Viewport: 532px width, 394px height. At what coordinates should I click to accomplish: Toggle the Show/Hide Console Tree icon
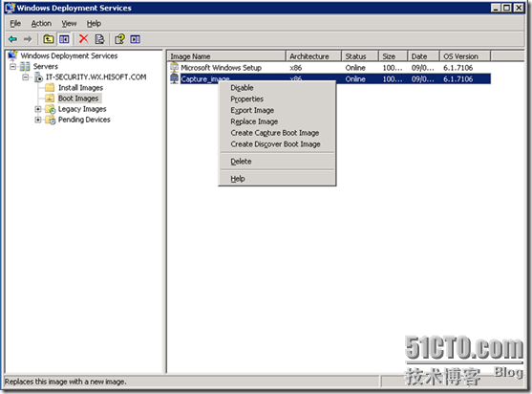point(64,39)
